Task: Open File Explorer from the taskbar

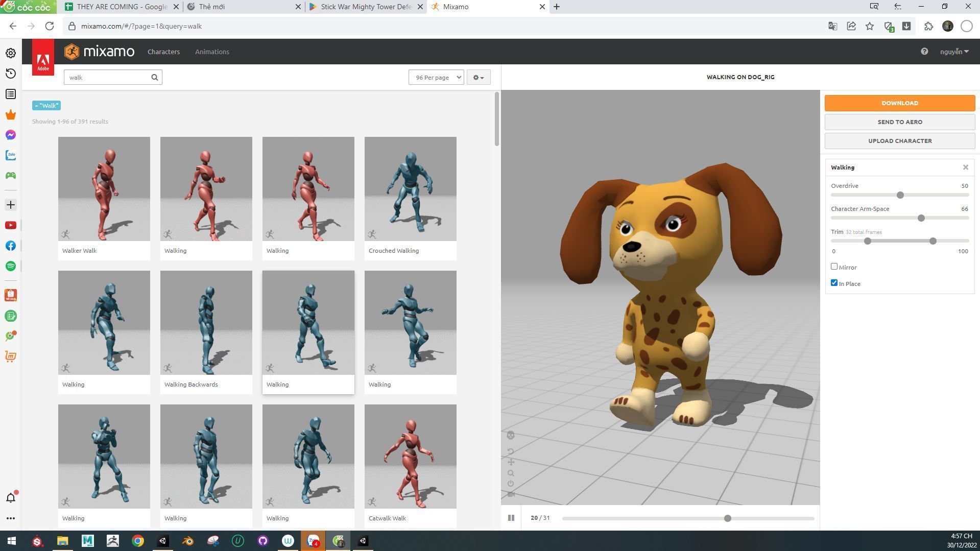Action: 62,541
